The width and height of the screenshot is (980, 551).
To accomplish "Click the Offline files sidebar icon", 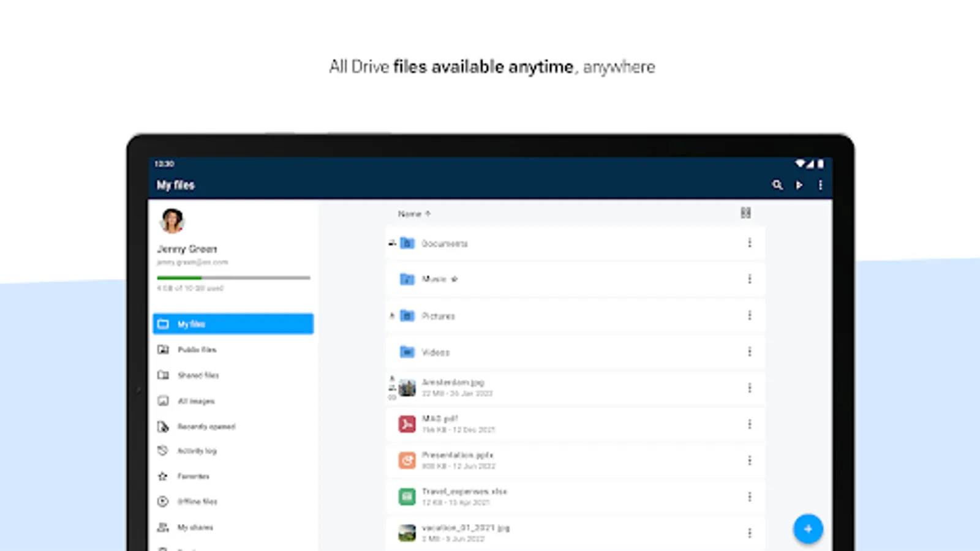I will [x=163, y=501].
